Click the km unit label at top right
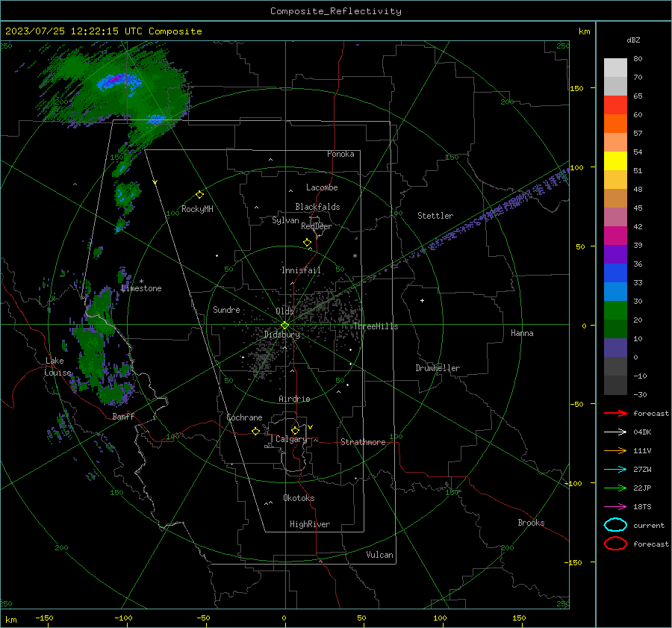The width and height of the screenshot is (672, 628). pyautogui.click(x=584, y=31)
